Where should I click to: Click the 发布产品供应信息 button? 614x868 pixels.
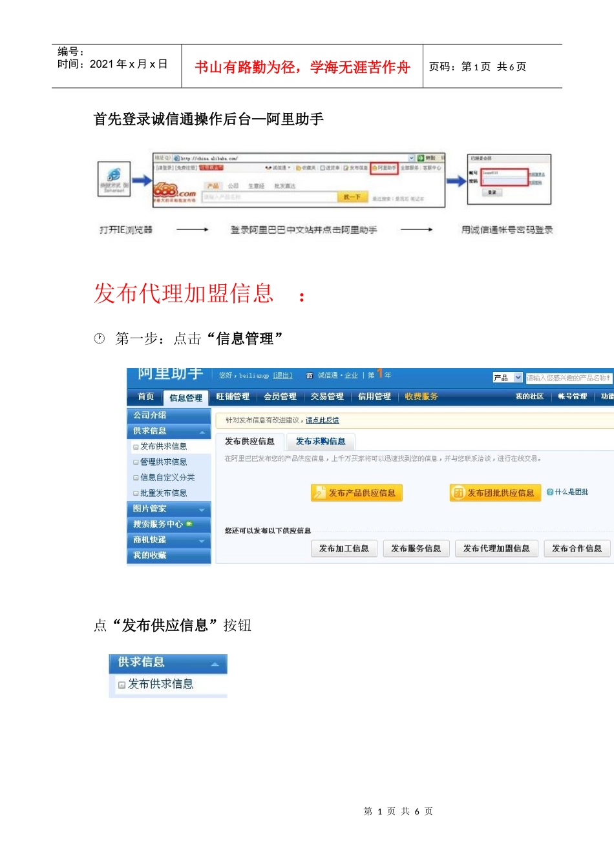[x=357, y=493]
